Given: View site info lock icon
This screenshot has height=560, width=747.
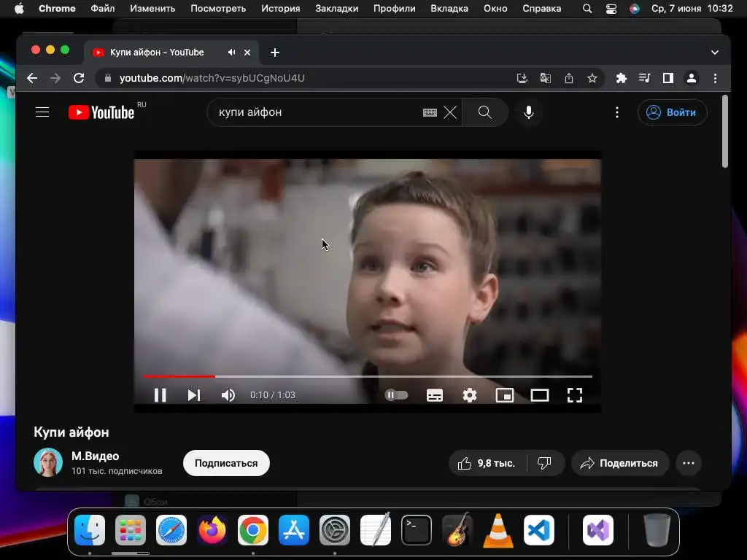Looking at the screenshot, I should (108, 78).
